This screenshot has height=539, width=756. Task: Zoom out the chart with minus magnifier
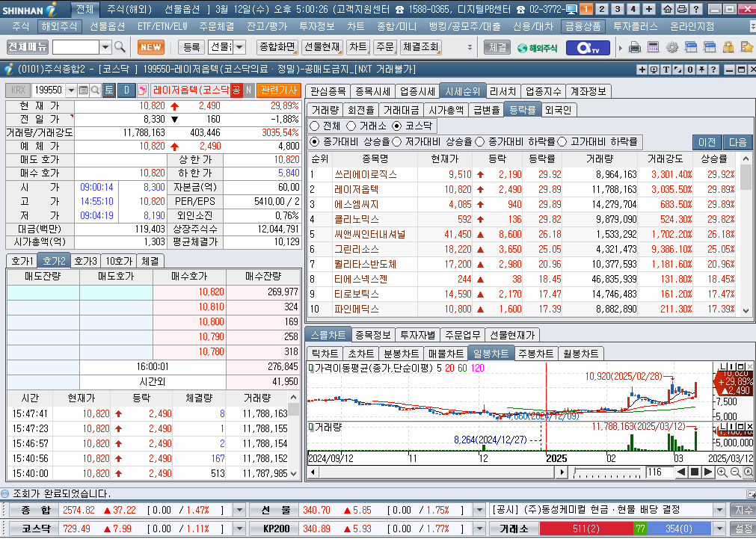click(735, 472)
